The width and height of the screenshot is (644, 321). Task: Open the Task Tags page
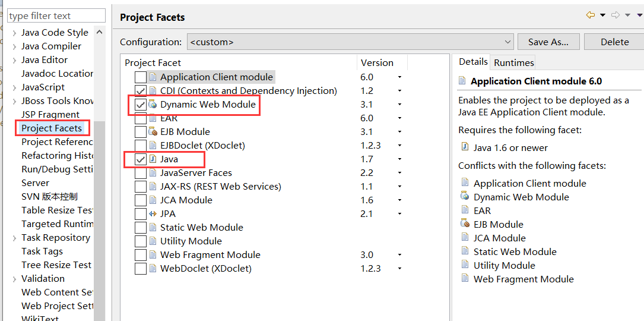click(x=42, y=251)
